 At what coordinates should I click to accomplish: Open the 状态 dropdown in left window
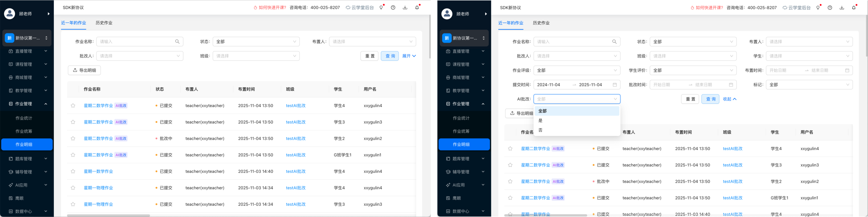coord(256,42)
